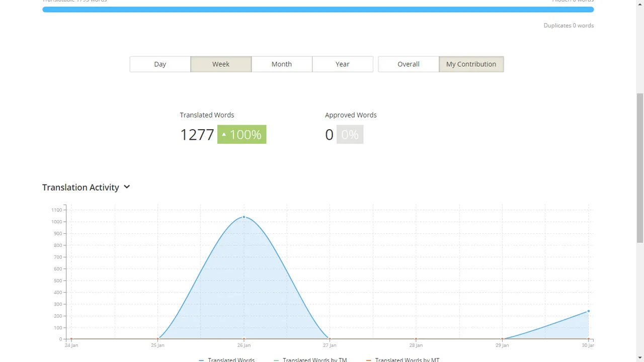The height and width of the screenshot is (362, 644).
Task: Click the chart data point at 26 Jan
Action: click(244, 217)
